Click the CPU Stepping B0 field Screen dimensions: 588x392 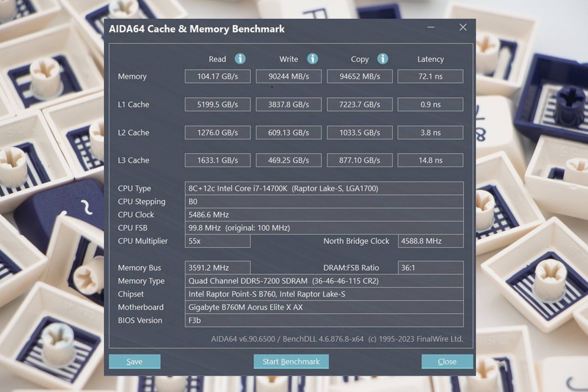[324, 201]
